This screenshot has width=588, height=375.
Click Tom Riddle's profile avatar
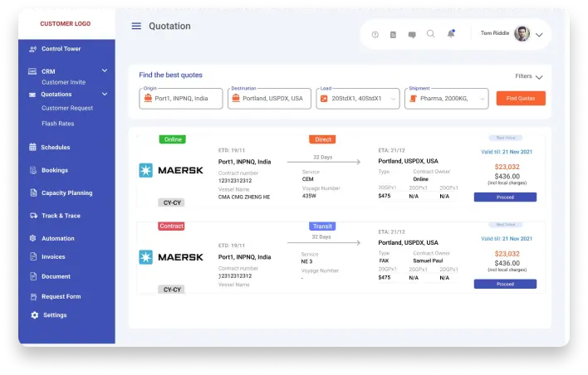point(522,34)
